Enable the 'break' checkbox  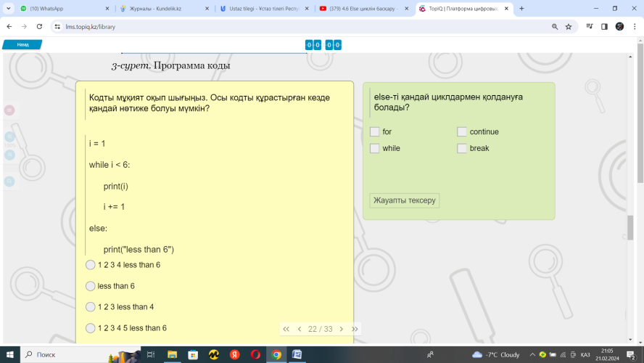(x=462, y=148)
